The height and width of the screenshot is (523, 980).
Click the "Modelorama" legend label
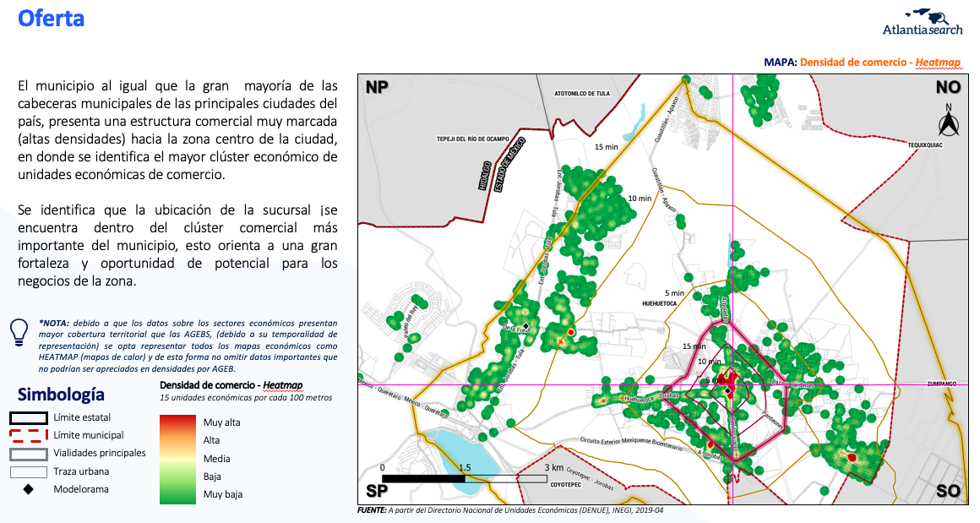[x=81, y=489]
